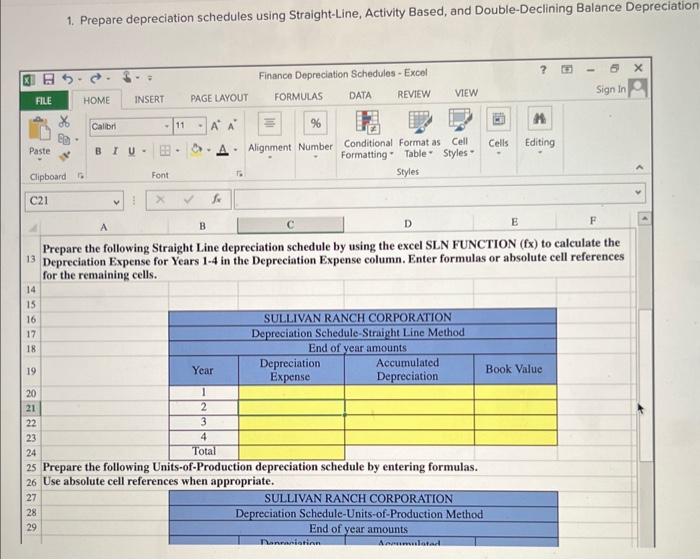
Task: Switch to the VIEW tab
Action: point(466,93)
